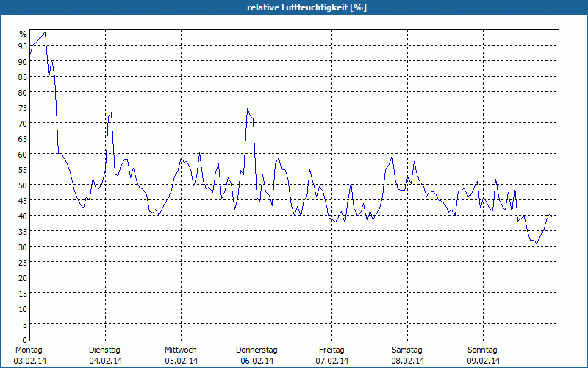The image size is (588, 368).
Task: Click the 'Mittwoch' axis label
Action: tap(180, 350)
